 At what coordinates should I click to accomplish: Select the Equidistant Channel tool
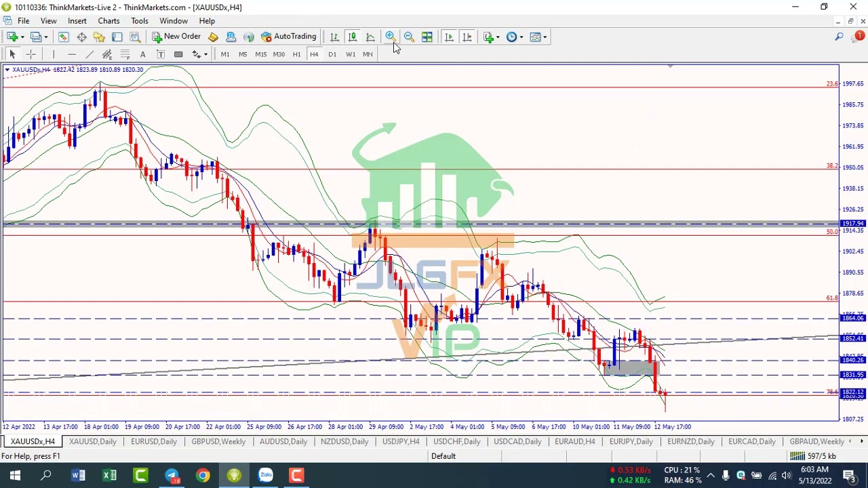tap(107, 54)
